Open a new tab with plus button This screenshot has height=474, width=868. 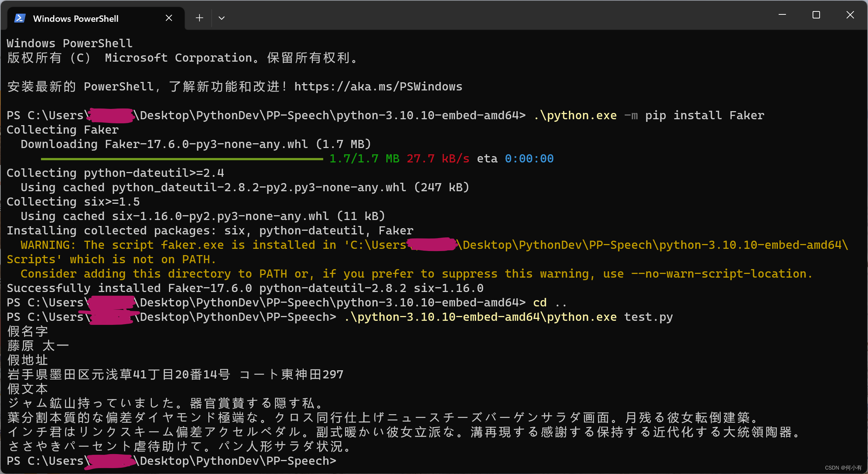(199, 18)
